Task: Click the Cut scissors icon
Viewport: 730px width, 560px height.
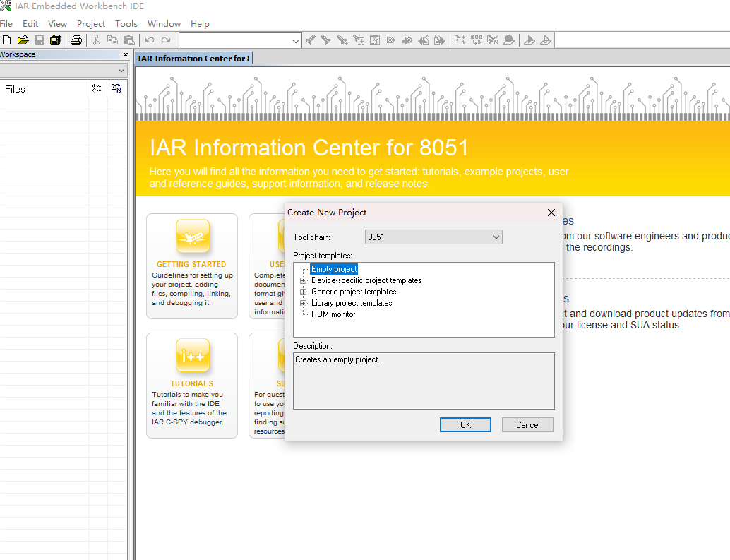Action: [x=97, y=40]
